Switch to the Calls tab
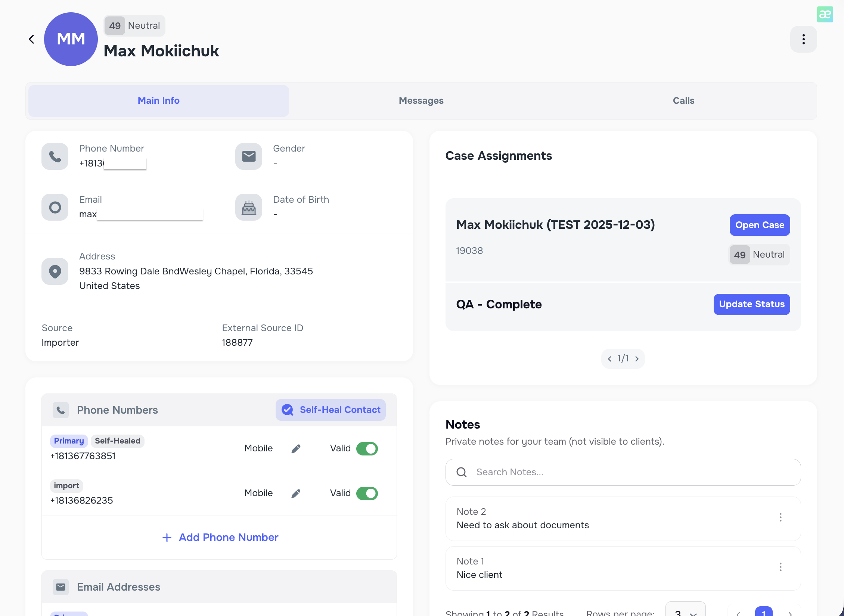844x616 pixels. (683, 101)
